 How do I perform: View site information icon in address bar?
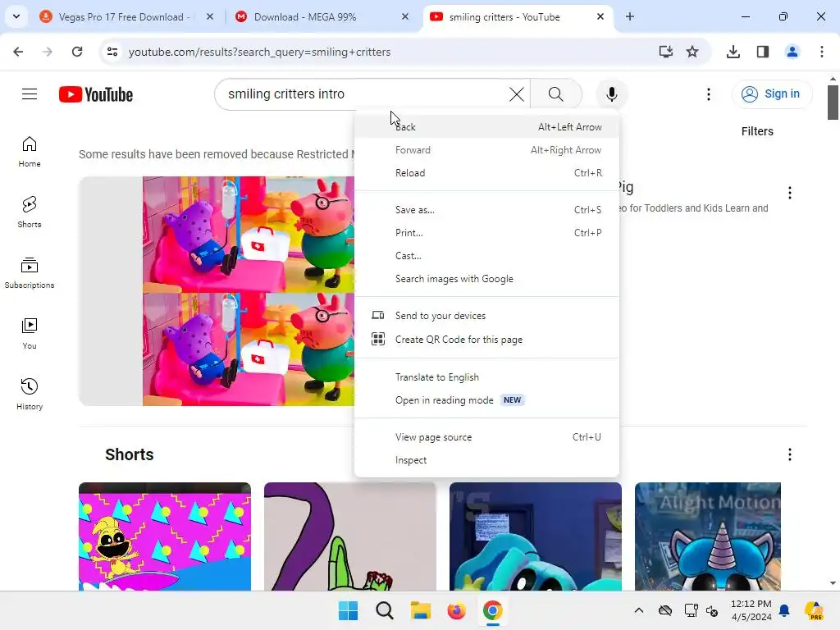click(x=112, y=52)
